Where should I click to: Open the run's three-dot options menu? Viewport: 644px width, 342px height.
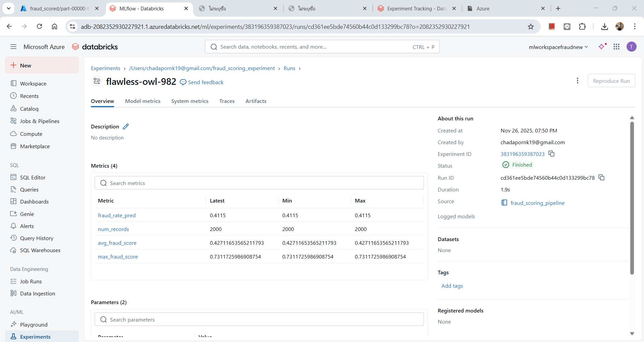[578, 80]
